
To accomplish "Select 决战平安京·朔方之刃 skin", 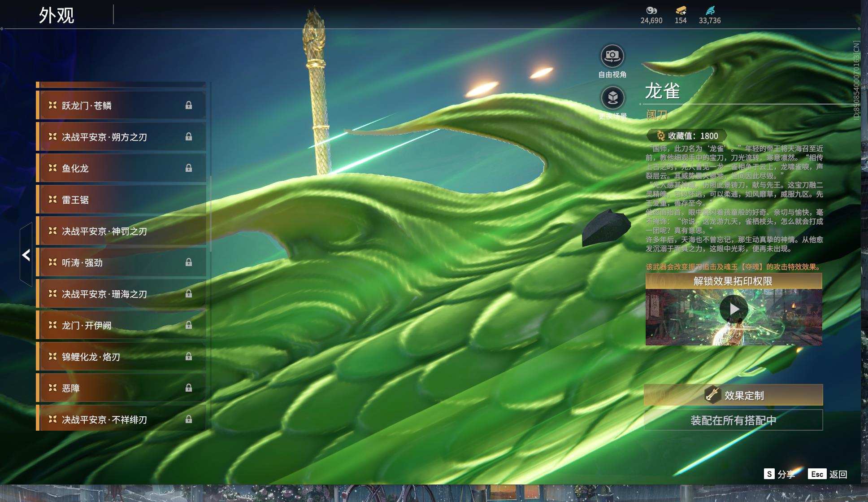I will (121, 137).
